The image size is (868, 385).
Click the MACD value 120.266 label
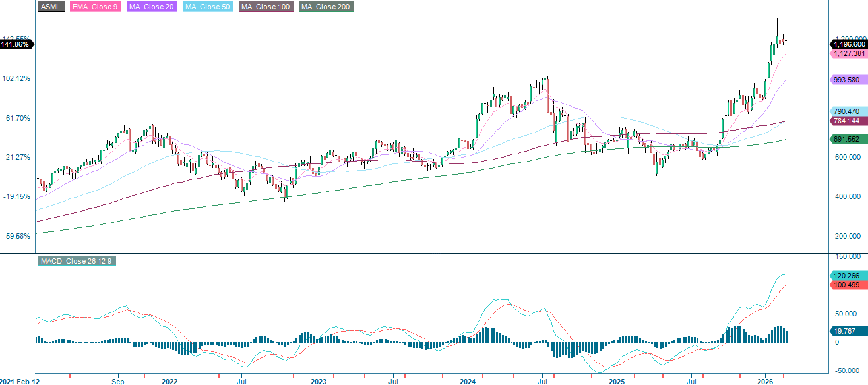coord(846,274)
